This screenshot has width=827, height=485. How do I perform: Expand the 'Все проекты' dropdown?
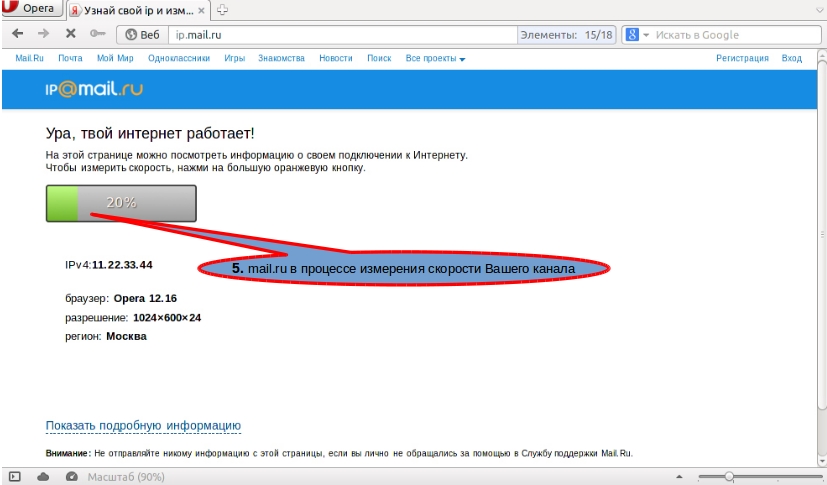435,58
